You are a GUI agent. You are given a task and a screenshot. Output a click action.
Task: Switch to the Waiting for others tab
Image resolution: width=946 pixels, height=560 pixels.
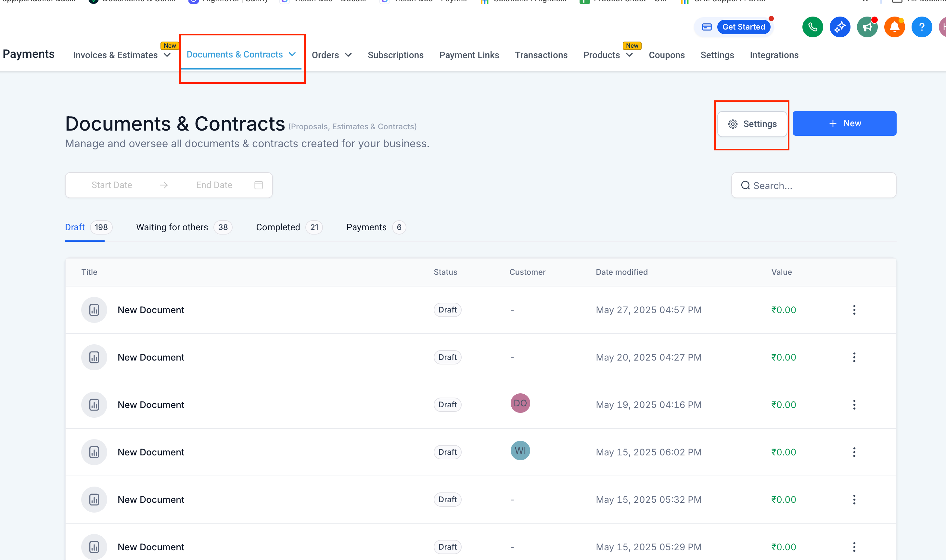(172, 227)
